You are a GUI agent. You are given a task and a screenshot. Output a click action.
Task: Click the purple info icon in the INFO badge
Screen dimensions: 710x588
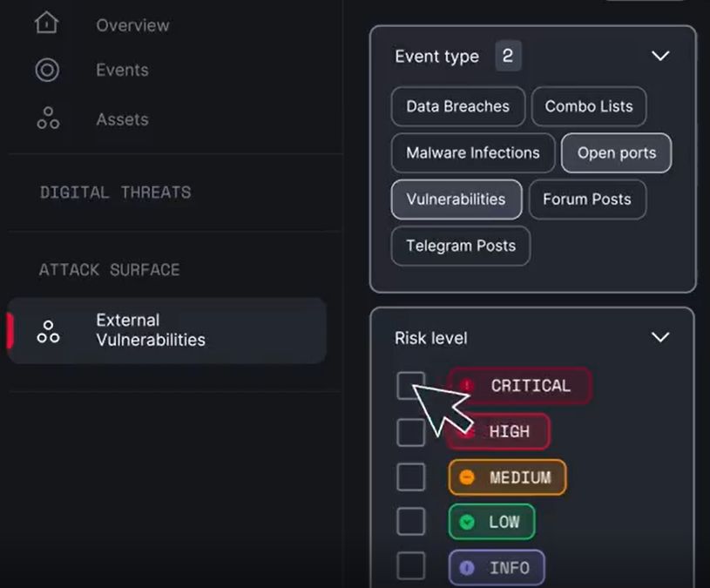tap(466, 568)
